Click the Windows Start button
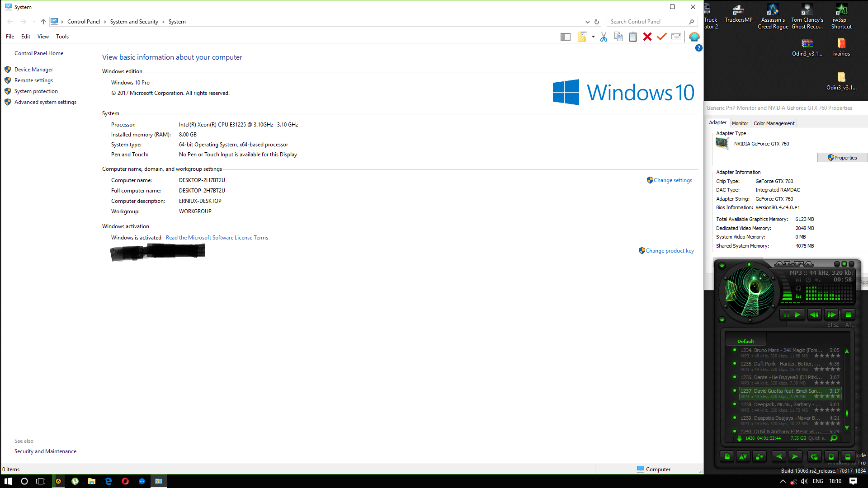Image resolution: width=868 pixels, height=488 pixels. (x=8, y=481)
